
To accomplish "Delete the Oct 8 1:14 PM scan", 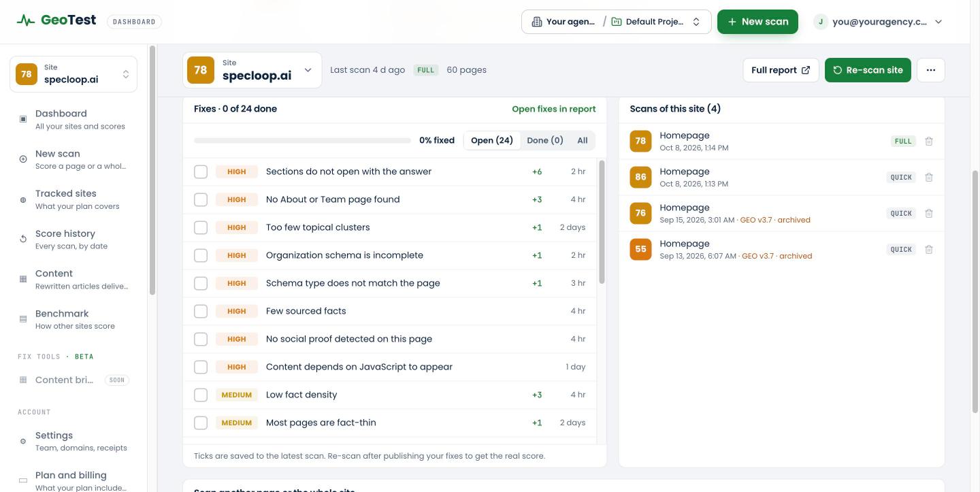I will (x=929, y=141).
